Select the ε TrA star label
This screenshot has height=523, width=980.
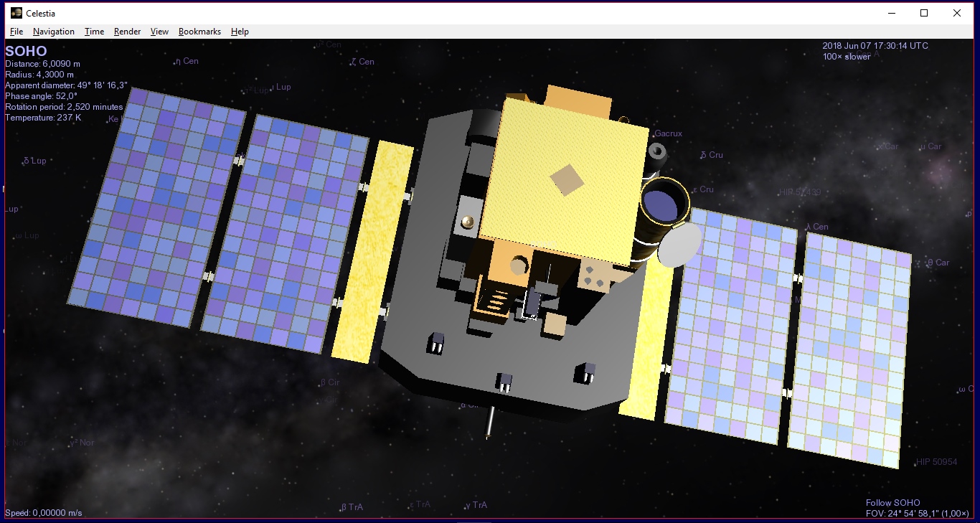pos(419,504)
